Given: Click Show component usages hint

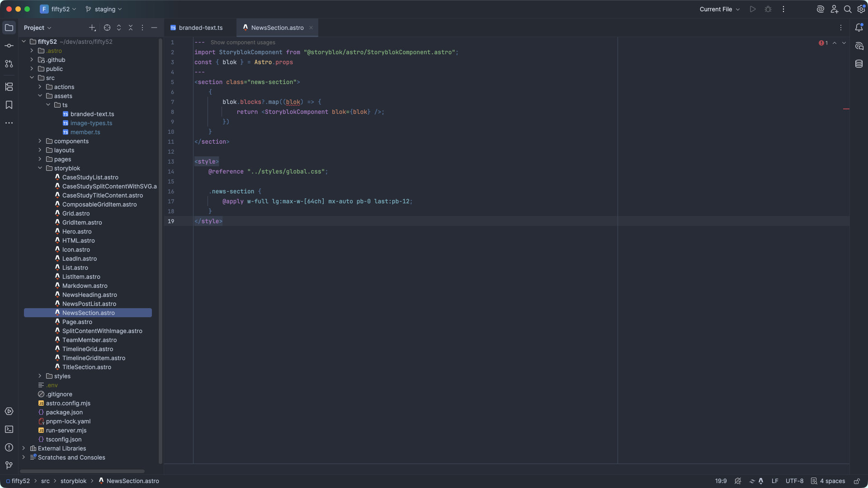Looking at the screenshot, I should click(242, 42).
